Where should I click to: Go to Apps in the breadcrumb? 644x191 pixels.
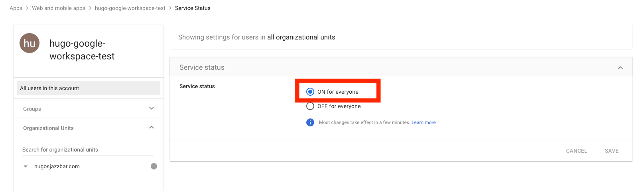[x=16, y=8]
